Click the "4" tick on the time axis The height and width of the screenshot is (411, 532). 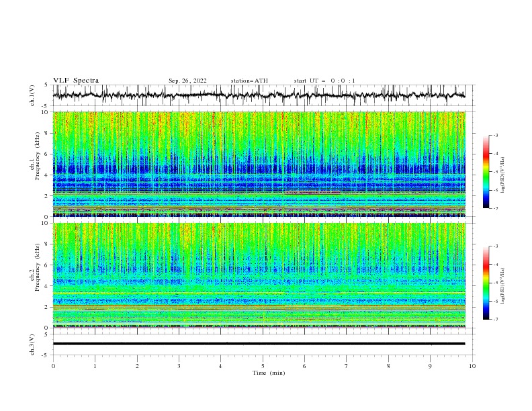[x=220, y=366]
